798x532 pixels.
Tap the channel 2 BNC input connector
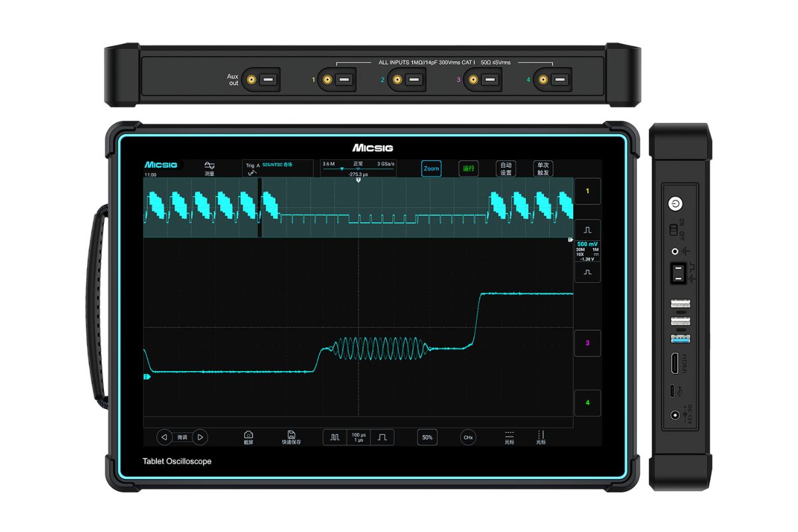[x=398, y=80]
